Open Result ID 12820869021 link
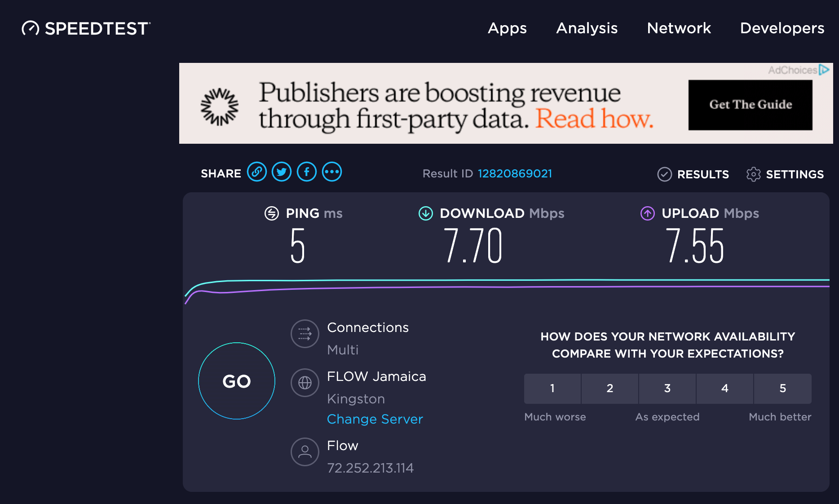Viewport: 839px width, 504px height. pos(515,173)
